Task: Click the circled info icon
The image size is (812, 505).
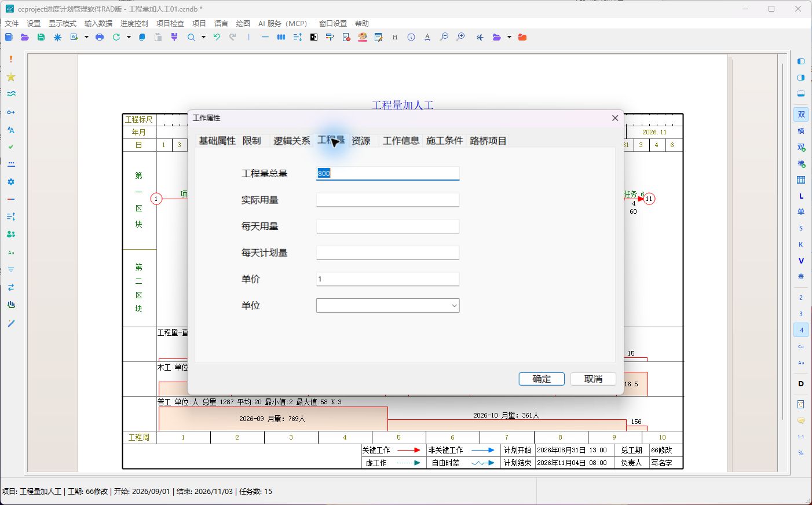Action: click(x=411, y=37)
